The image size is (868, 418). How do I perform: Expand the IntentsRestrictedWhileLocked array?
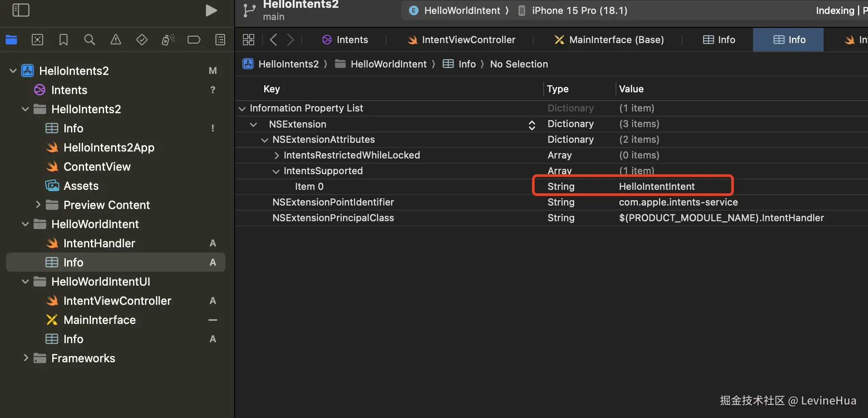pyautogui.click(x=276, y=155)
